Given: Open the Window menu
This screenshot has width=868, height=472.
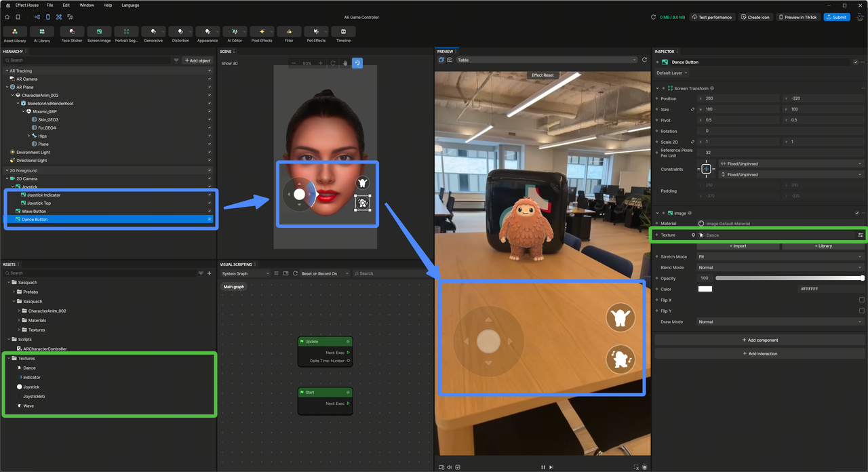Looking at the screenshot, I should tap(87, 5).
